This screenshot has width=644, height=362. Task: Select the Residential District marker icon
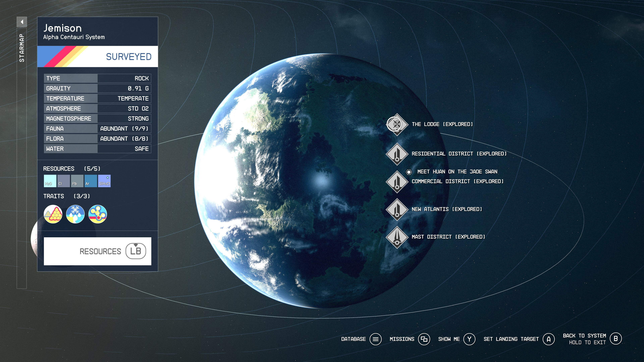click(397, 154)
